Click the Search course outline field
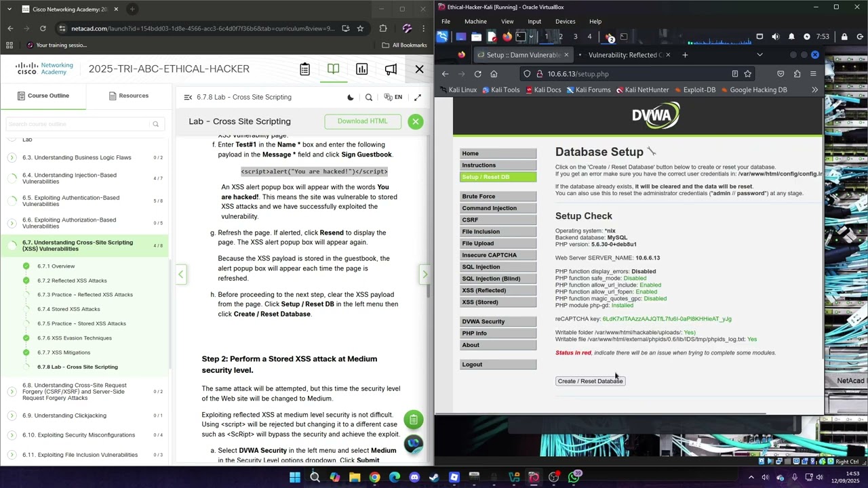868x488 pixels. [84, 124]
